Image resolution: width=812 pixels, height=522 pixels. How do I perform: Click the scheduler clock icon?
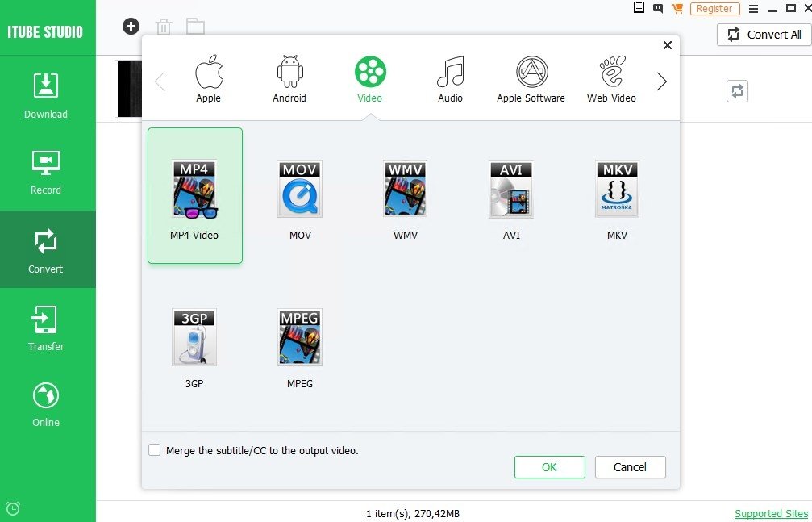coord(13,508)
